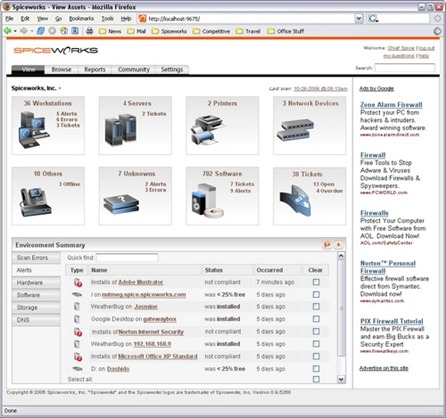Switch to the Settings tab
The image size is (446, 418).
[x=172, y=69]
